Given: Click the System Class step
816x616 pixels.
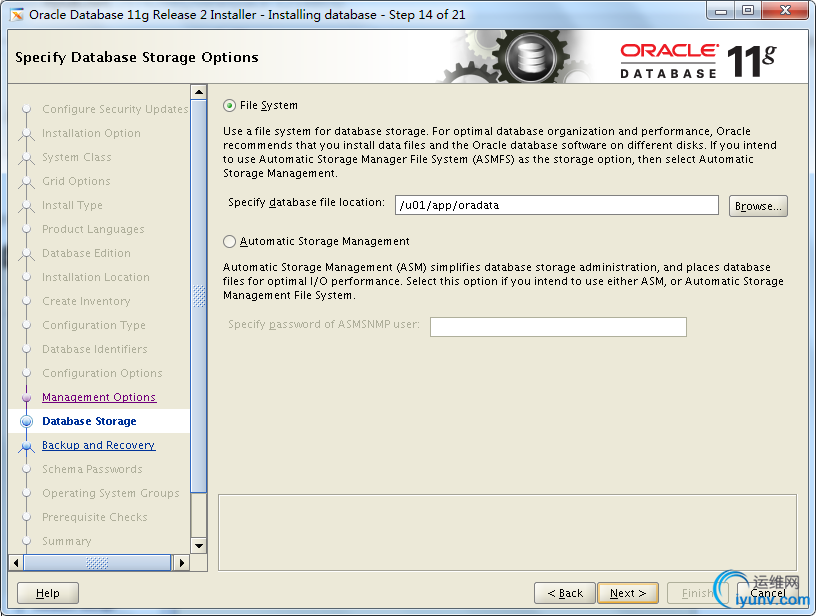Looking at the screenshot, I should coord(77,157).
